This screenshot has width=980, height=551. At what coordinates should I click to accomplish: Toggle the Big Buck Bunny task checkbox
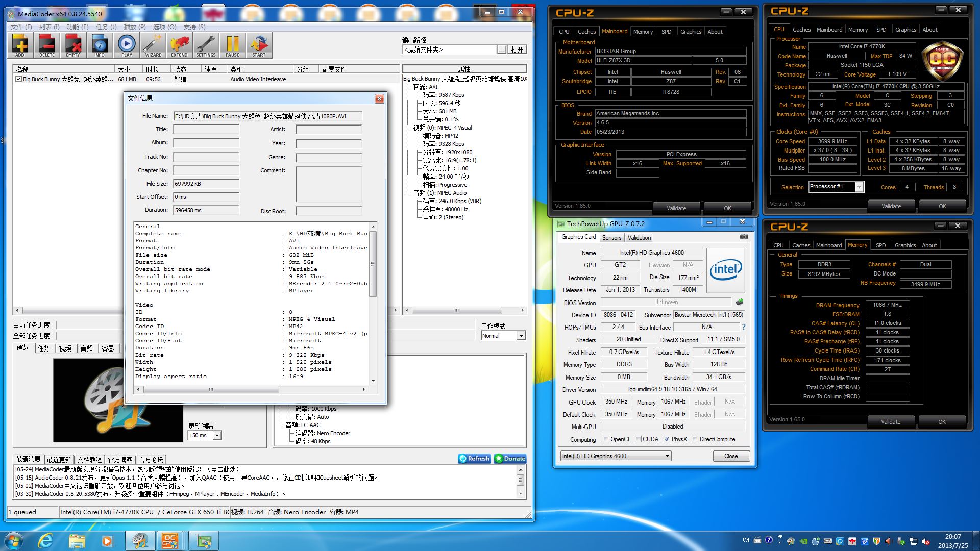(x=19, y=79)
